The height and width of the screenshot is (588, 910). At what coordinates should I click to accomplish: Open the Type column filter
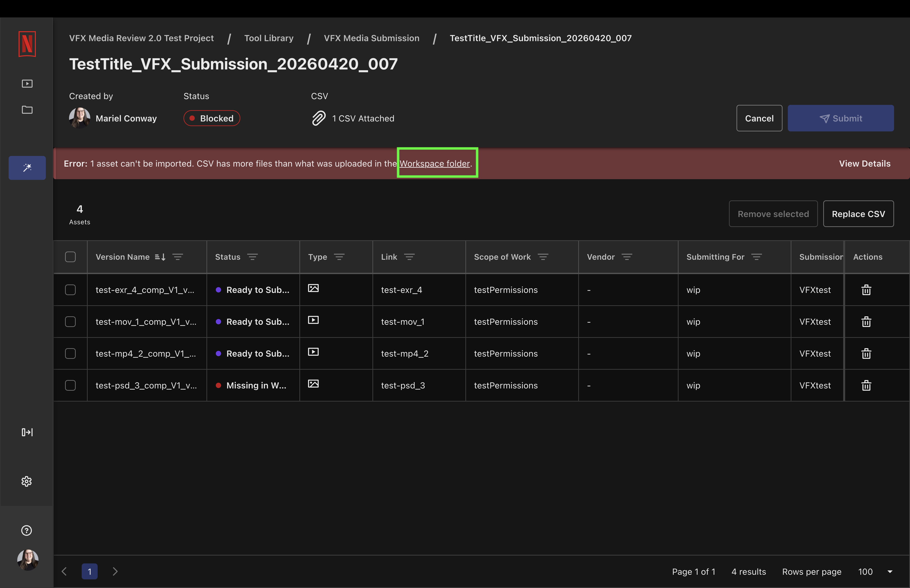[x=339, y=257]
